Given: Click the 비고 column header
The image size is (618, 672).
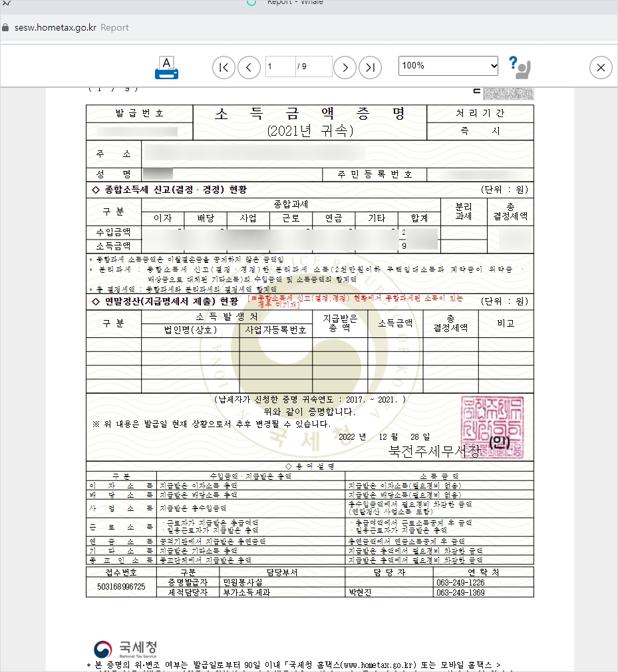Looking at the screenshot, I should click(x=506, y=323).
